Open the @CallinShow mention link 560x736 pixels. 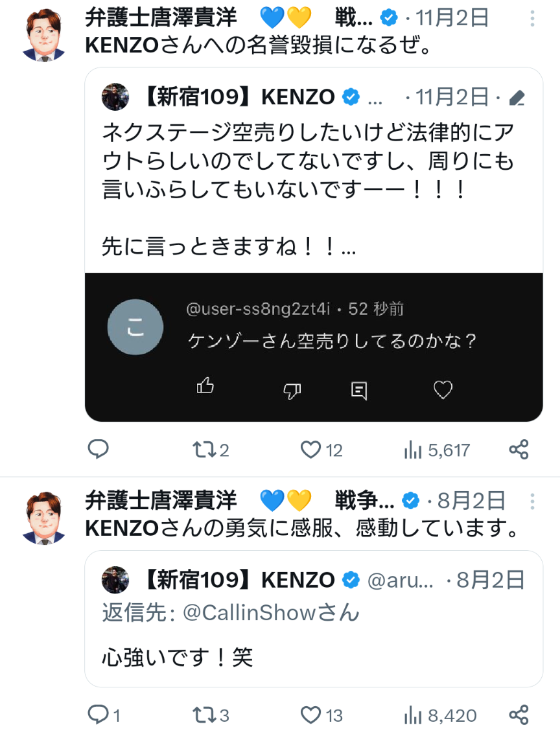(x=271, y=613)
